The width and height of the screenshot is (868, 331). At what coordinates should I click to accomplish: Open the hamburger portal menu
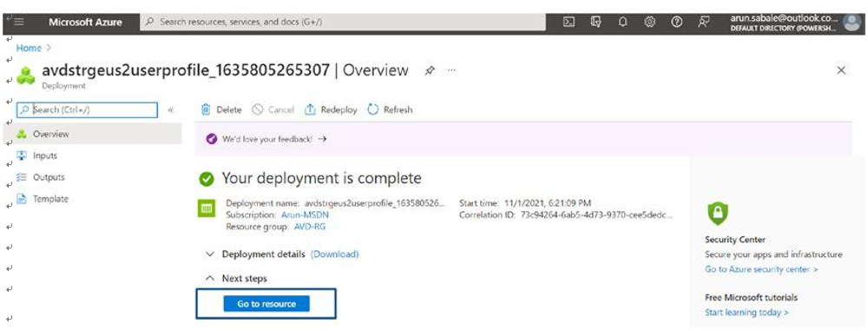click(x=19, y=22)
